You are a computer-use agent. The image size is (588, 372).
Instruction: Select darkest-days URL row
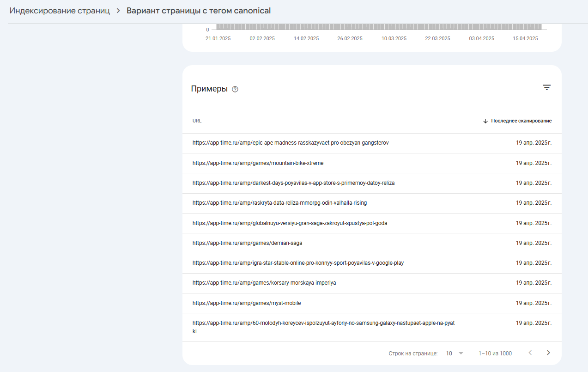click(293, 183)
